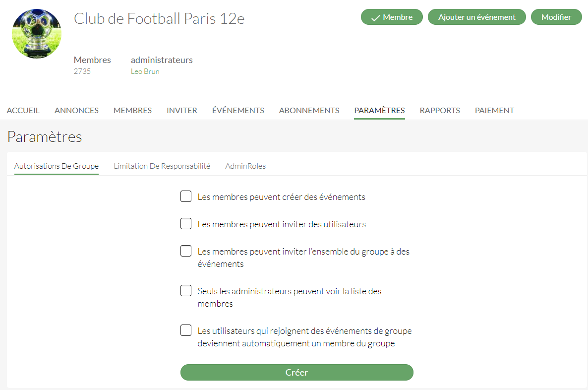Enable members can create events checkbox

coord(186,196)
